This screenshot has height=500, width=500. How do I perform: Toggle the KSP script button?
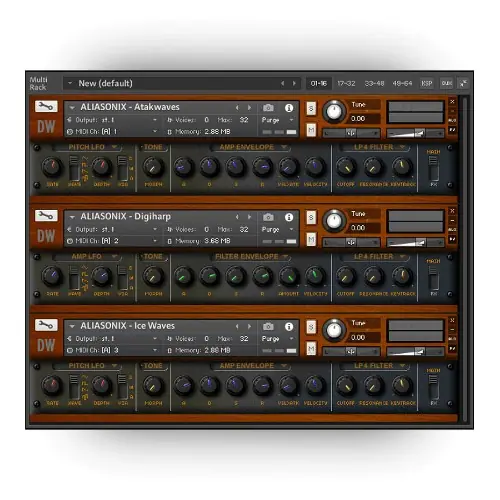click(x=427, y=83)
